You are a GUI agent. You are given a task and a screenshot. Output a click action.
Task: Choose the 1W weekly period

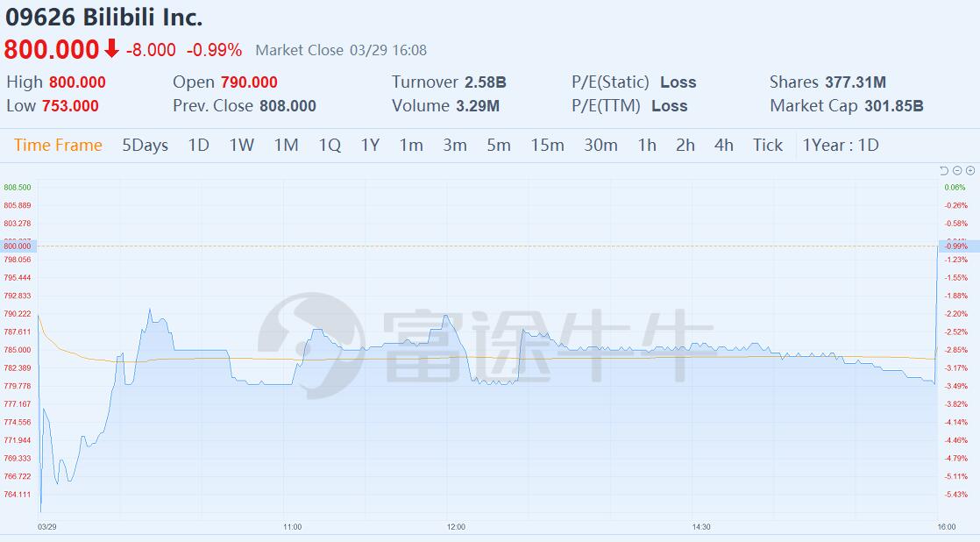point(242,145)
